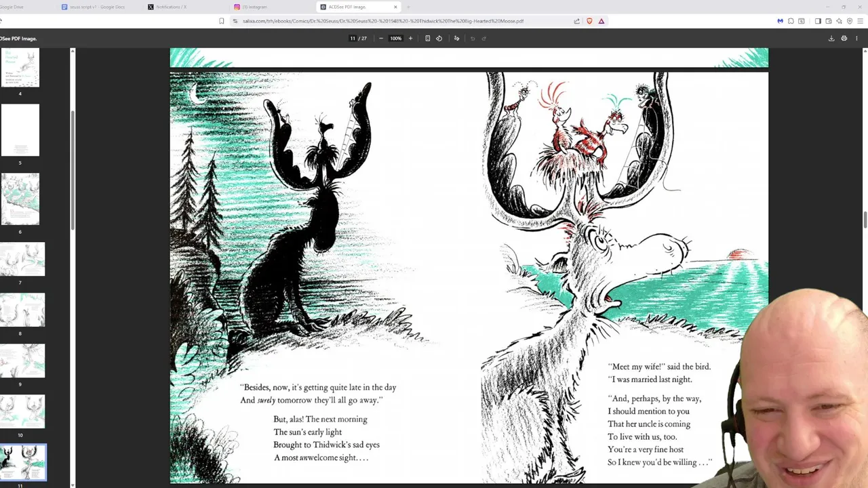
Task: Click the undo arrow in PDF toolbar
Action: [x=473, y=38]
